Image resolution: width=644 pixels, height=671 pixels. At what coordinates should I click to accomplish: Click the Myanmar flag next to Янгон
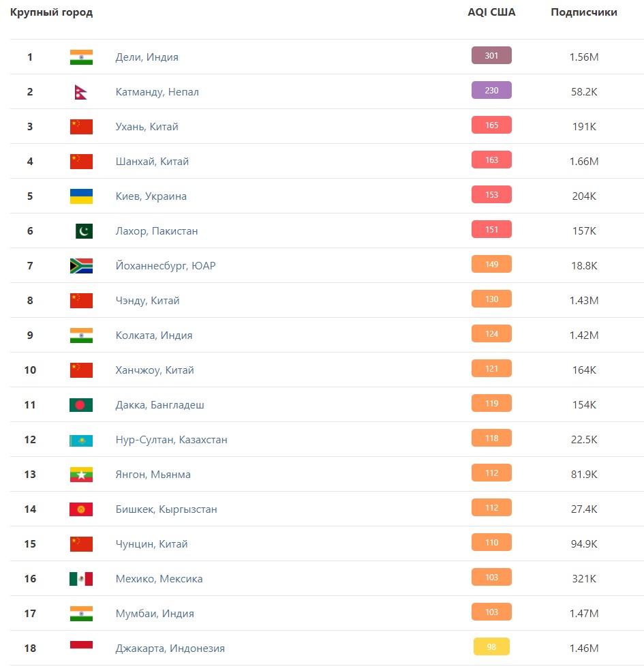[81, 475]
